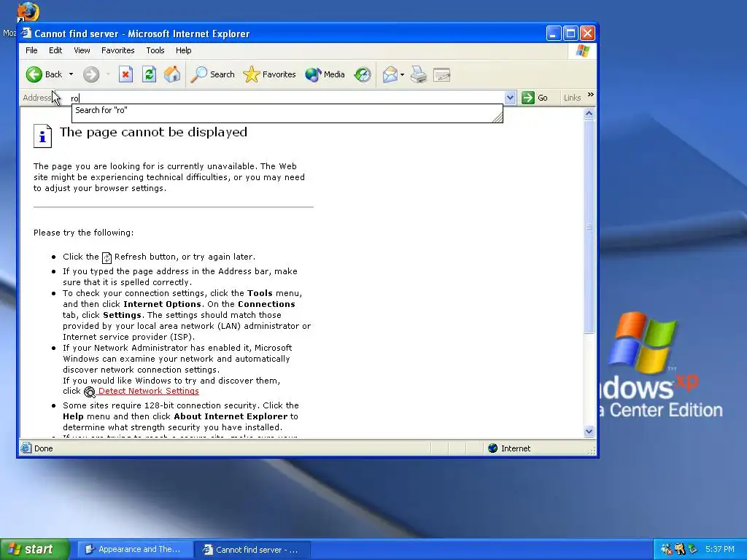
Task: Expand the Address bar dropdown list
Action: 510,98
